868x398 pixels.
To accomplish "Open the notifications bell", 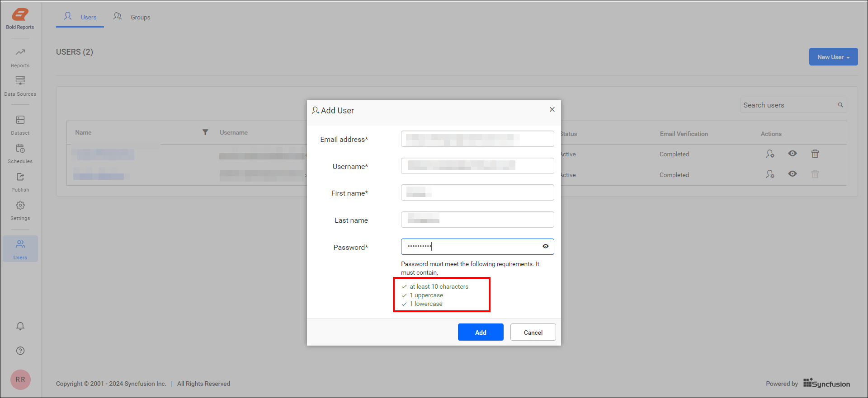I will point(20,326).
